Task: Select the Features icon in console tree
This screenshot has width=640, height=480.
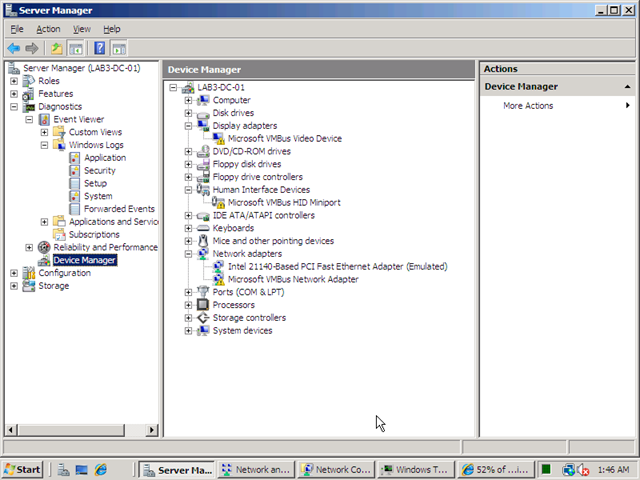Action: pos(29,94)
